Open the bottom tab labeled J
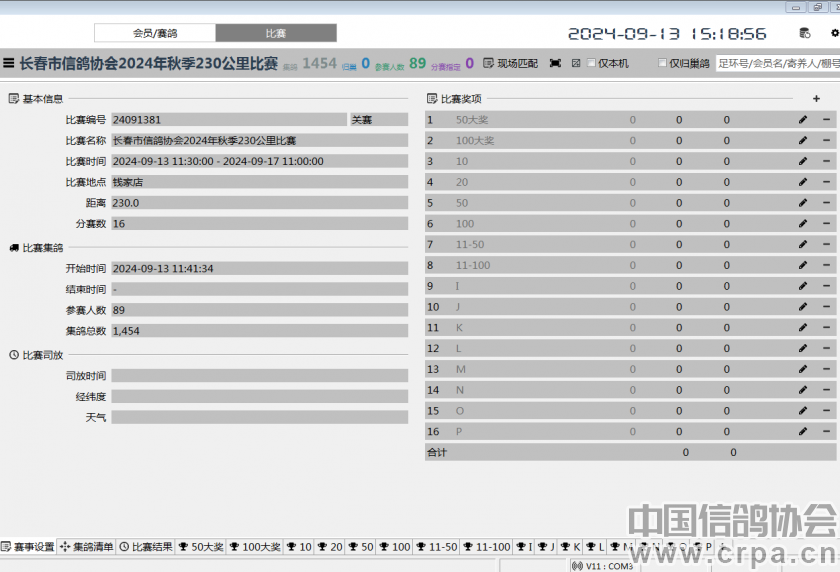Viewport: 840px width, 572px height. point(546,547)
